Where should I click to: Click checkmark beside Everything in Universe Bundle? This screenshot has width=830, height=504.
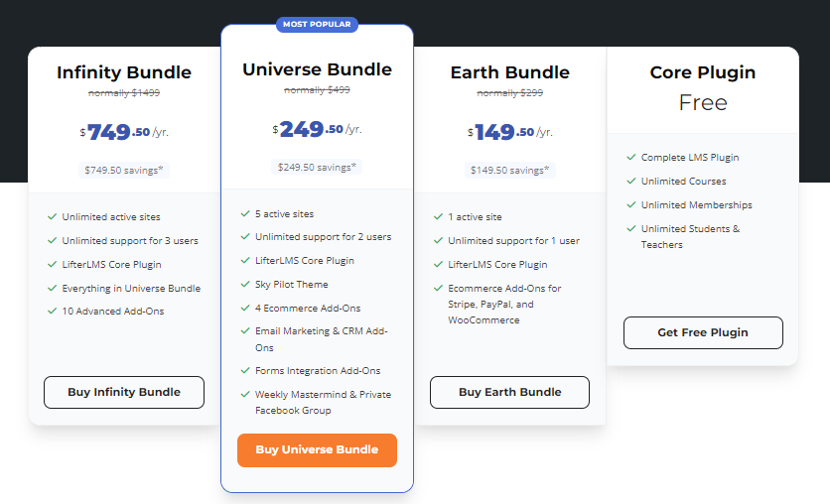tap(52, 289)
